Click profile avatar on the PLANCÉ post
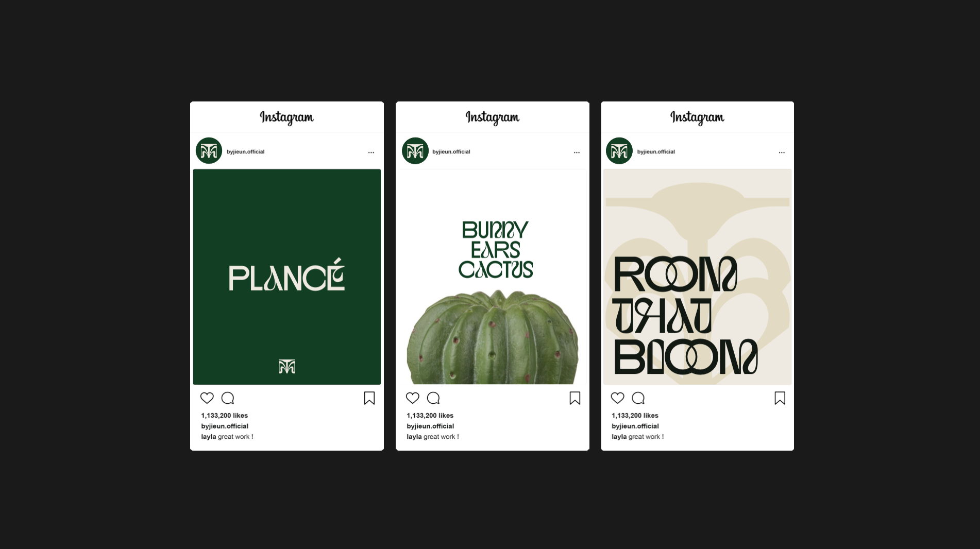Viewport: 980px width, 549px height. click(x=209, y=151)
